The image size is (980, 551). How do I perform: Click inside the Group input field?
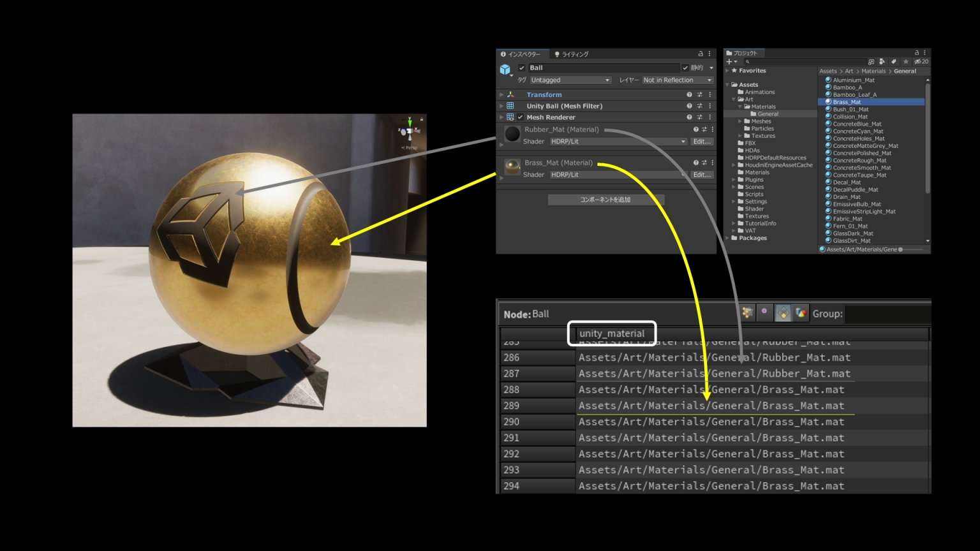tap(887, 313)
